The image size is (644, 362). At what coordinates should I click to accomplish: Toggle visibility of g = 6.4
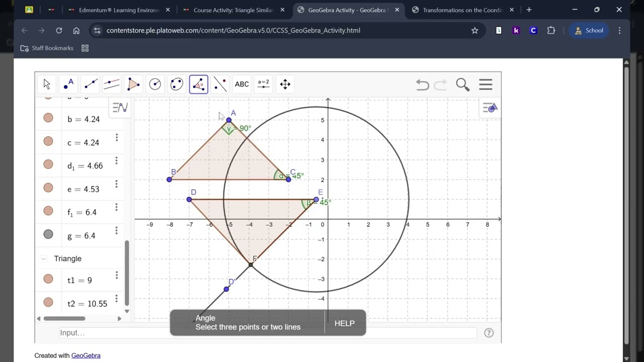(x=48, y=234)
